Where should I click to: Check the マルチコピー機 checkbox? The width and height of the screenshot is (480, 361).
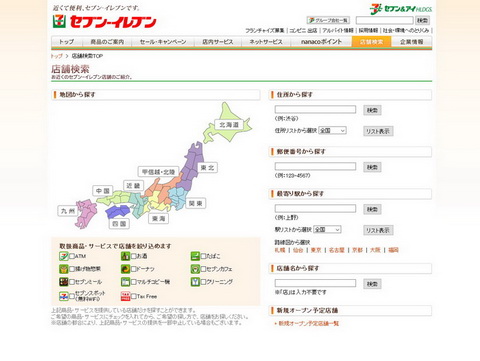pyautogui.click(x=133, y=282)
